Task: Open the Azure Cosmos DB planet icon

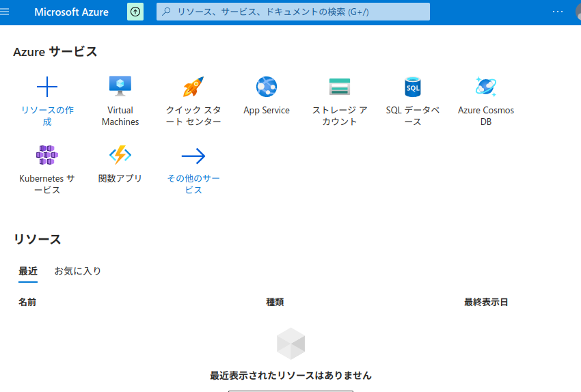Action: (486, 87)
